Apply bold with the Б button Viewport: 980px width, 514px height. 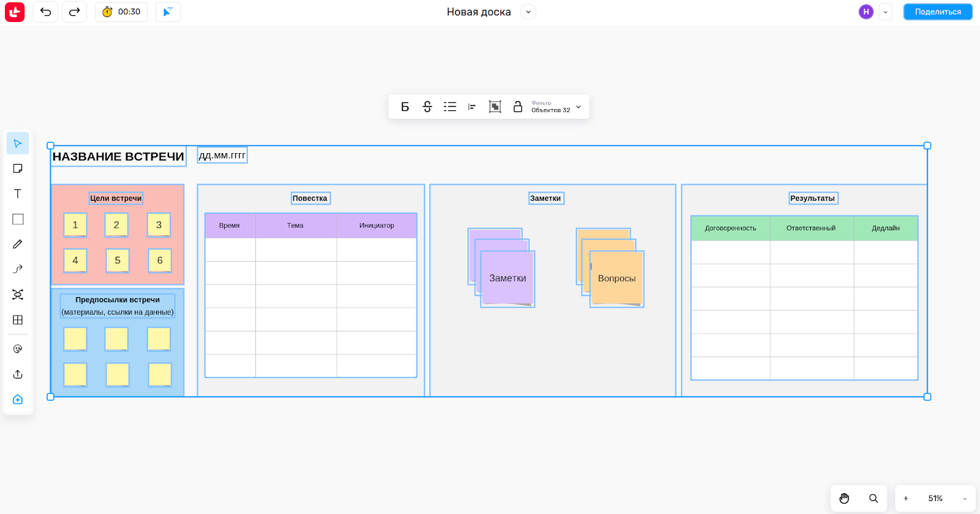[405, 107]
